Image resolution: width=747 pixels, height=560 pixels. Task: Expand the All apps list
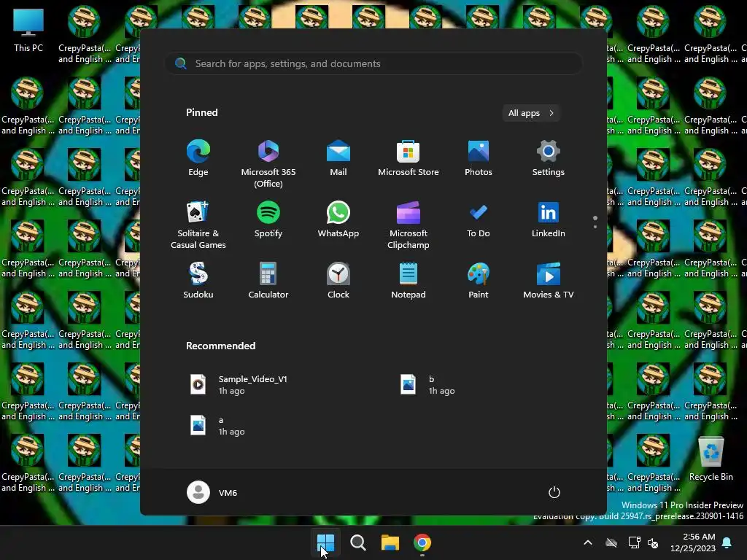(531, 113)
